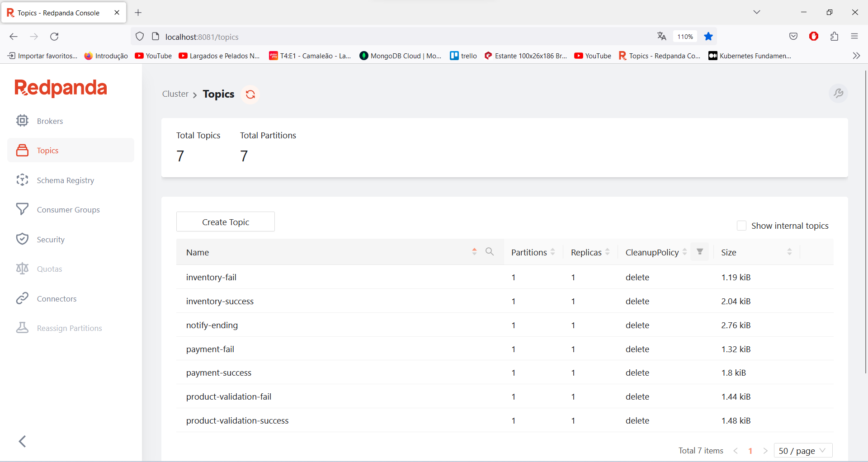Open the Name column search
This screenshot has height=462, width=868.
pyautogui.click(x=490, y=252)
